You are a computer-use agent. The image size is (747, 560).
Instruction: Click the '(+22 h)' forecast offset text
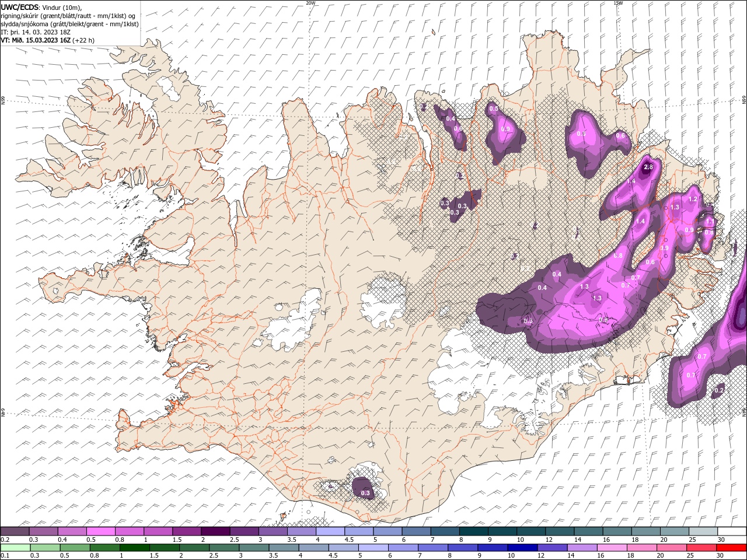click(x=83, y=40)
